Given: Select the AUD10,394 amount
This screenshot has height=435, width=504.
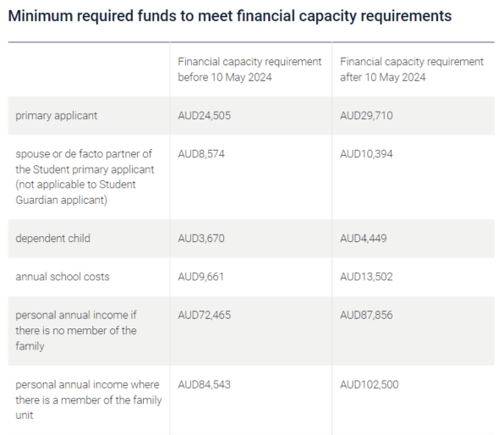Looking at the screenshot, I should coord(366,154).
